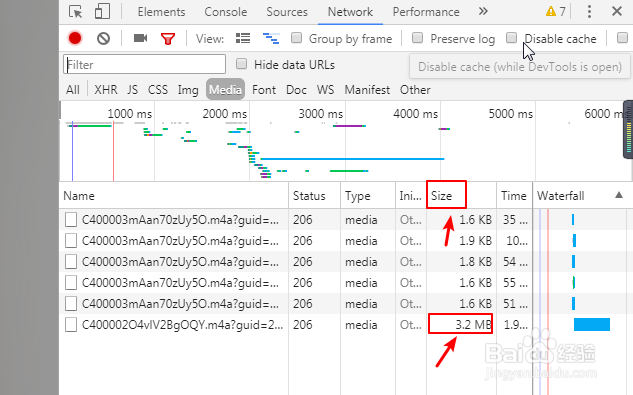This screenshot has width=633, height=395.
Task: Open the DevTools three-dot menu
Action: pos(589,11)
